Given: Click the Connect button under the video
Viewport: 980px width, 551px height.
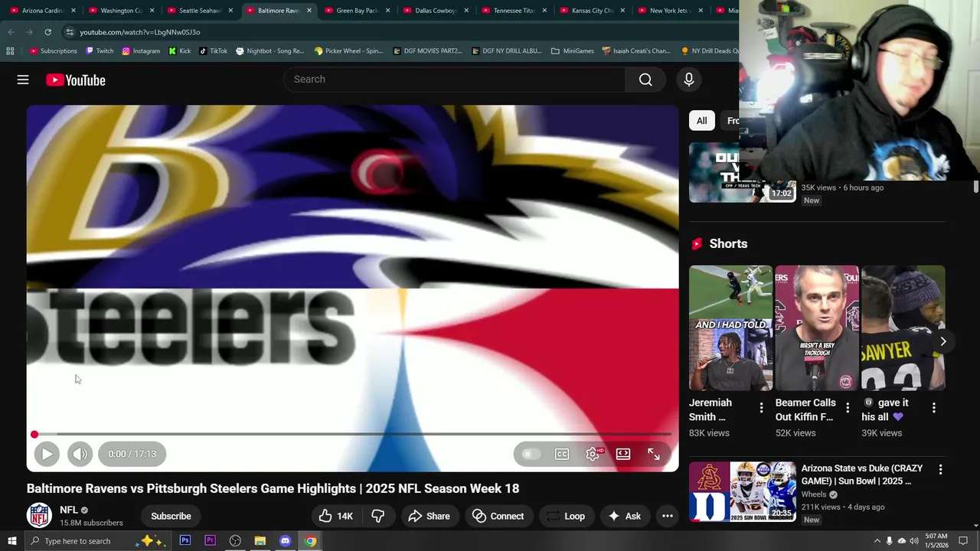Looking at the screenshot, I should point(498,516).
